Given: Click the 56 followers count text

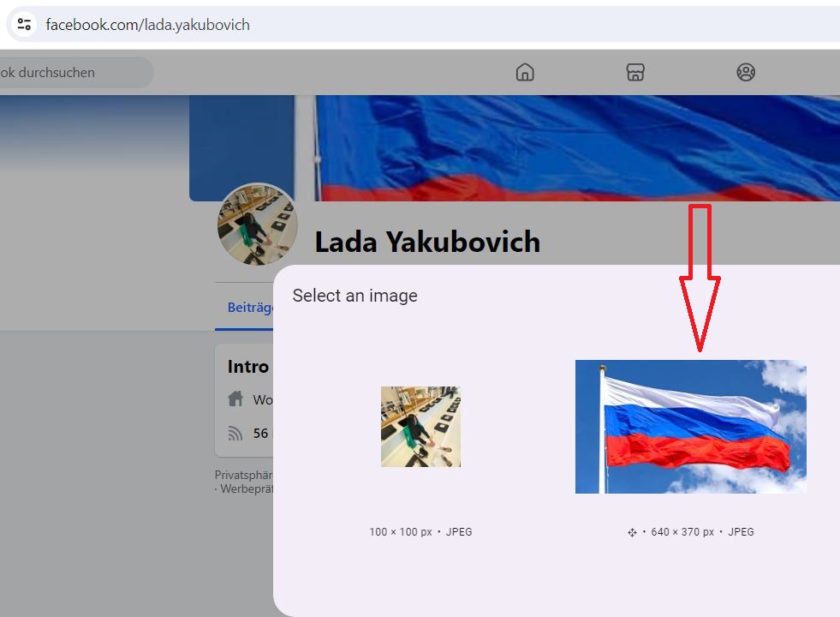Looking at the screenshot, I should point(261,433).
